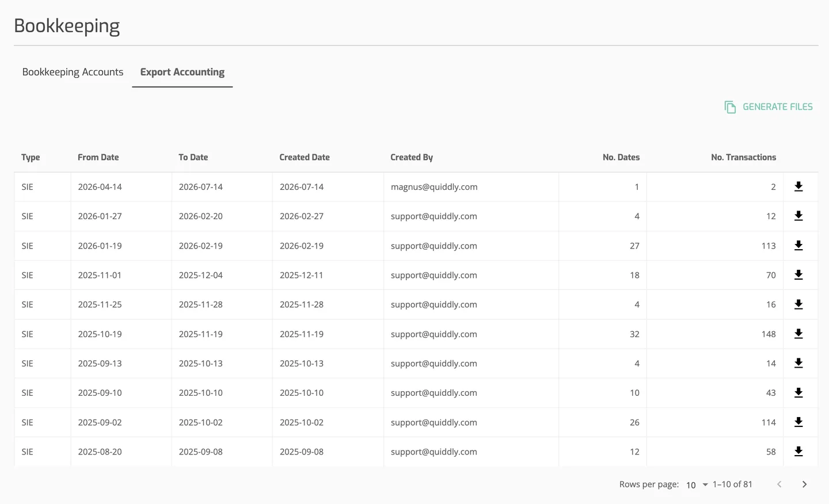The height and width of the screenshot is (504, 829).
Task: Click the Generate Files copy icon
Action: tap(730, 107)
